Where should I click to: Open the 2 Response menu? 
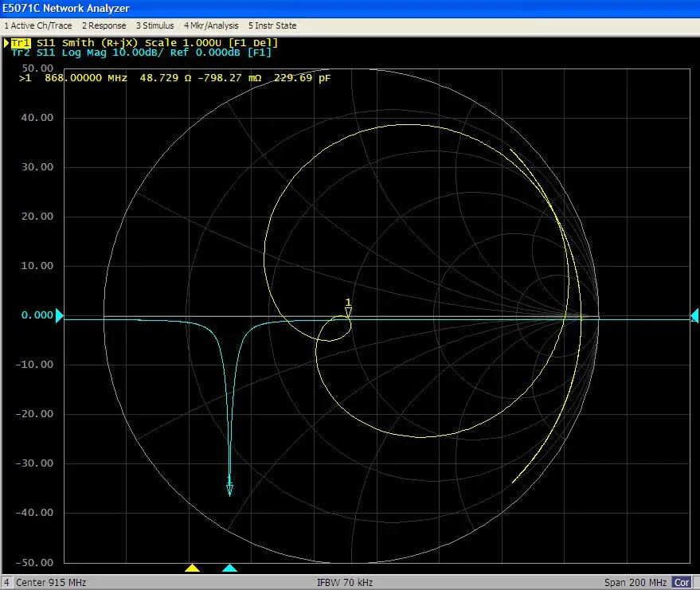coord(104,25)
